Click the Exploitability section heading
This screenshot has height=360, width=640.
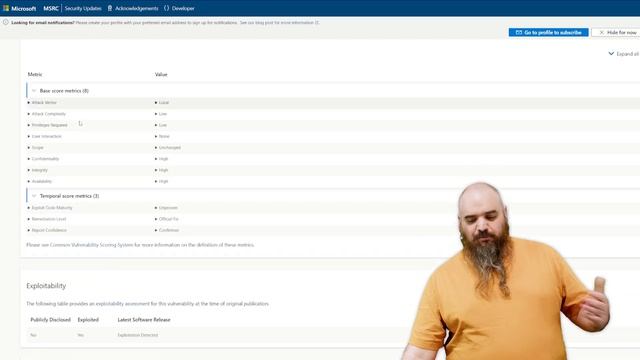point(46,286)
